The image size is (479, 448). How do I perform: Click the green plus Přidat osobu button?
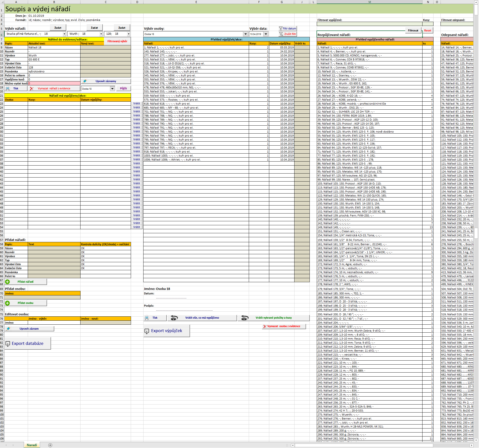tap(25, 303)
